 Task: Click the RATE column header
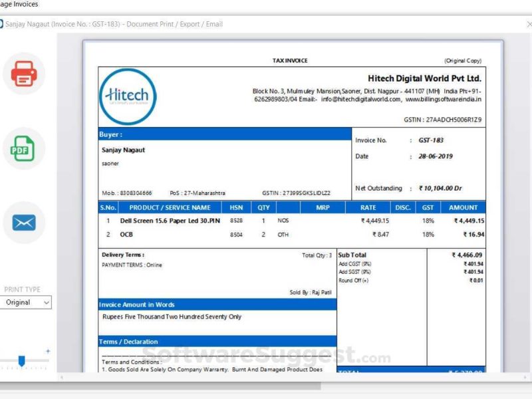tap(368, 207)
